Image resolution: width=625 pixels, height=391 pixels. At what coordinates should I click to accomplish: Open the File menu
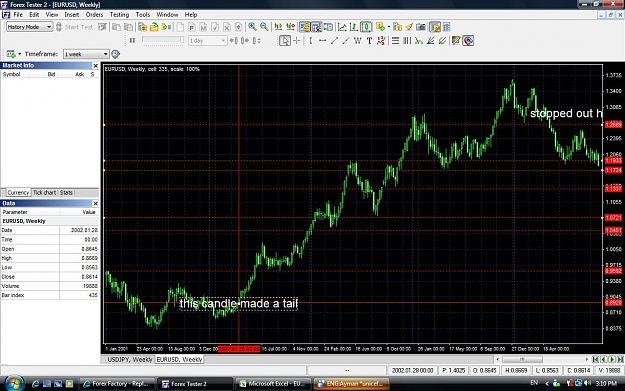(x=18, y=15)
